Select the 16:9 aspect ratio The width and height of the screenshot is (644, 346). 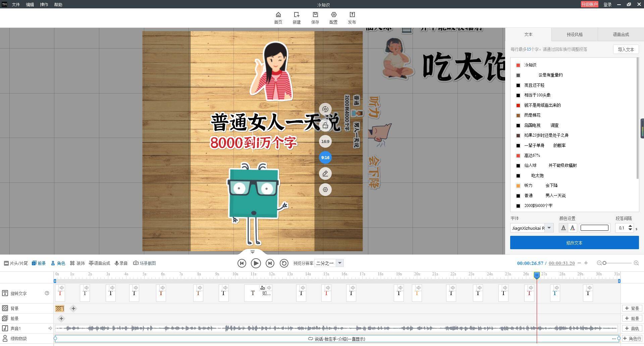coord(325,141)
